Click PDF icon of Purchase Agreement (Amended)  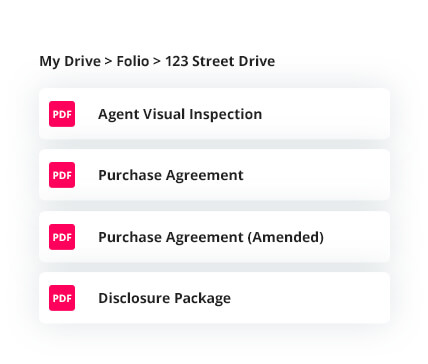pos(62,237)
